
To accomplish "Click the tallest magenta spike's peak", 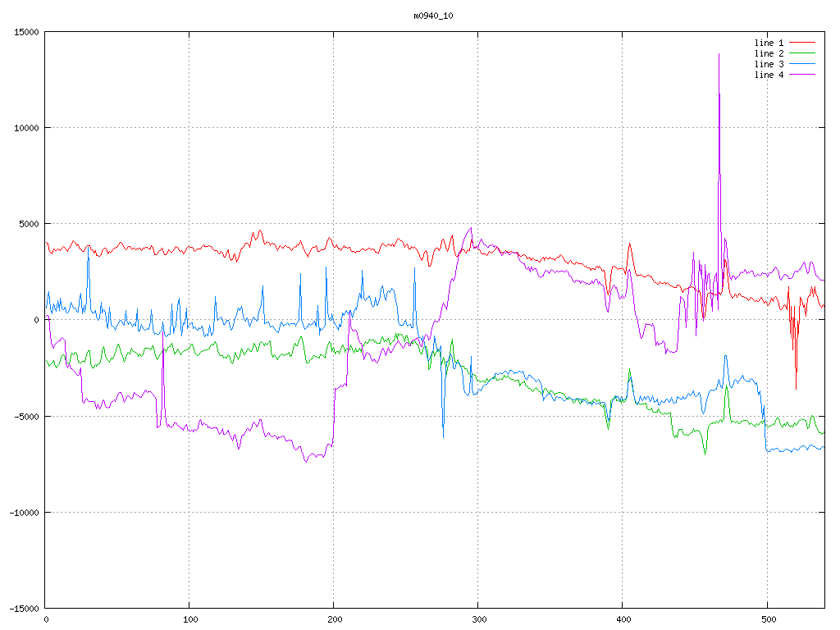I will point(719,55).
